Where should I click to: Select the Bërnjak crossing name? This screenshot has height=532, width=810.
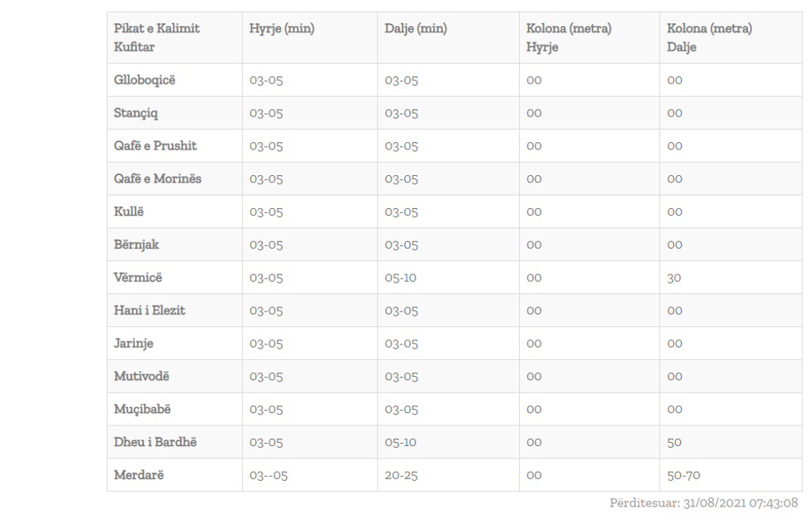click(x=137, y=245)
